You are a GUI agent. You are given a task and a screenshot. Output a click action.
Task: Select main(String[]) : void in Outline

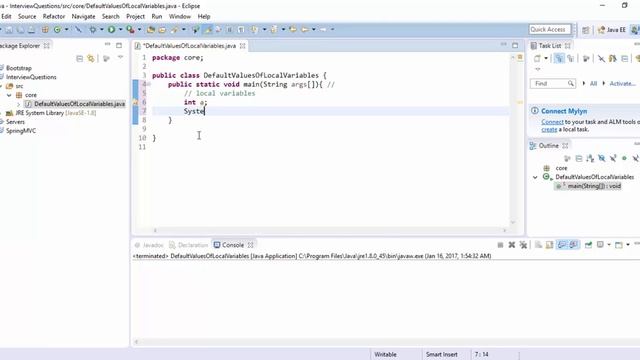pyautogui.click(x=588, y=186)
